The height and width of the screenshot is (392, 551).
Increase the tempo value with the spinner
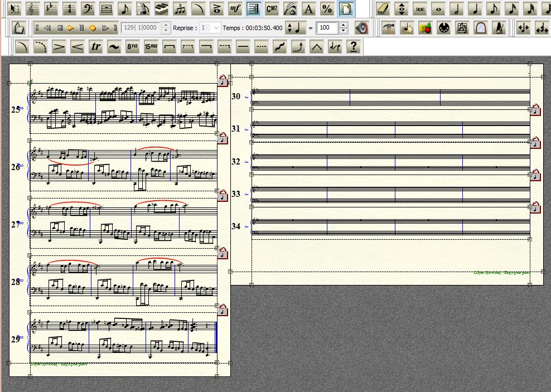tap(343, 25)
